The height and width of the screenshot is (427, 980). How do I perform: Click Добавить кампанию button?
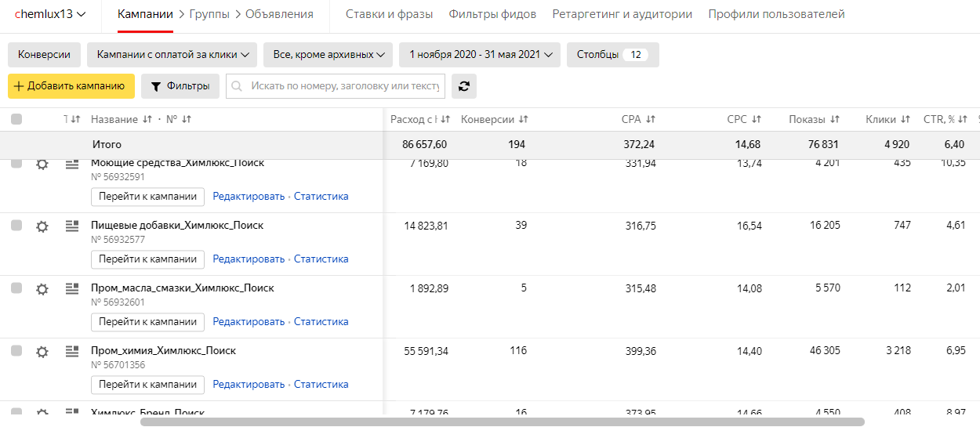coord(71,86)
